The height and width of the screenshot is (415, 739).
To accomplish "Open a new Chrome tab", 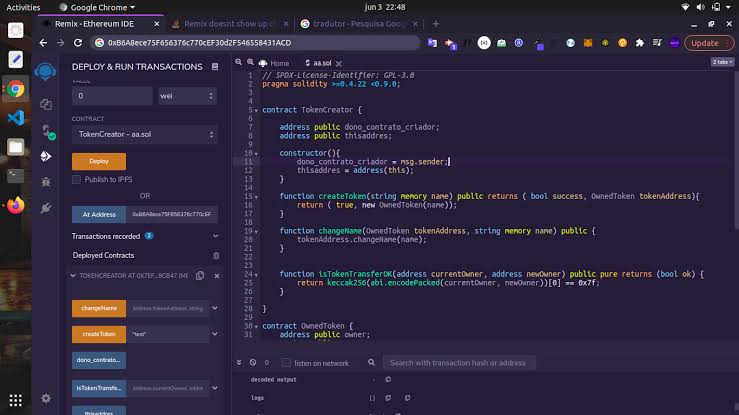I will pos(435,24).
